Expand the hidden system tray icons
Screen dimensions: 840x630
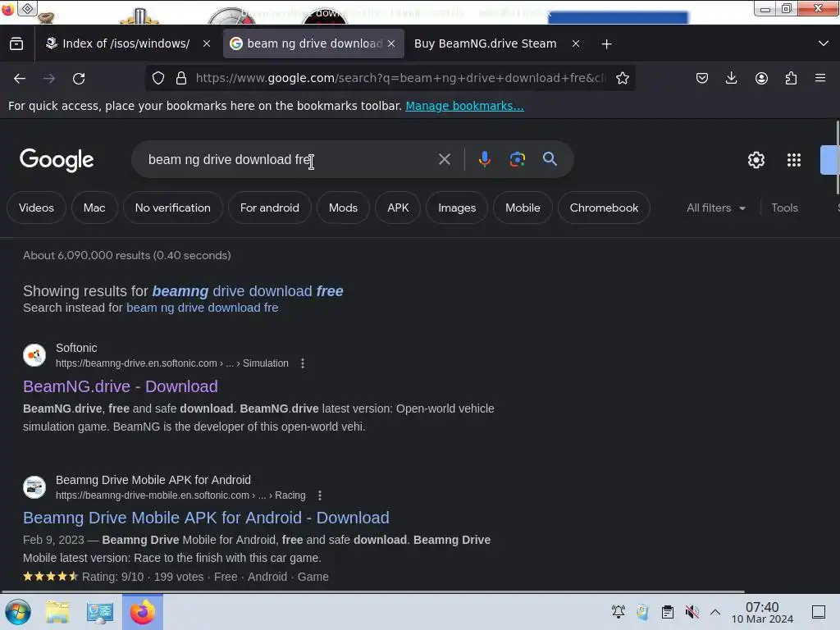(715, 612)
